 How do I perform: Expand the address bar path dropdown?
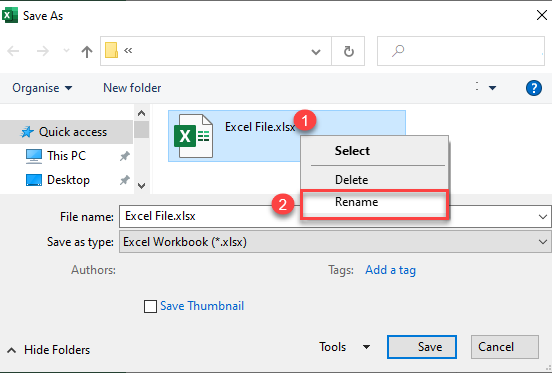click(316, 52)
